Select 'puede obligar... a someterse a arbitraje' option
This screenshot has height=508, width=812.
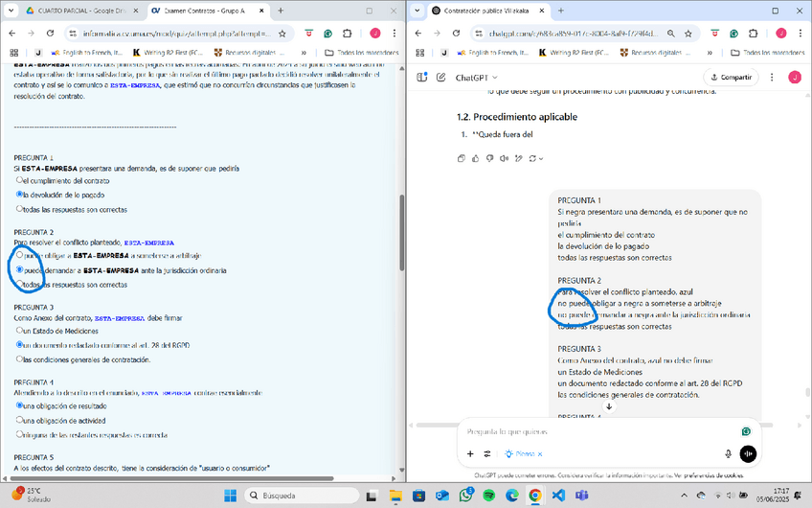[x=20, y=255]
